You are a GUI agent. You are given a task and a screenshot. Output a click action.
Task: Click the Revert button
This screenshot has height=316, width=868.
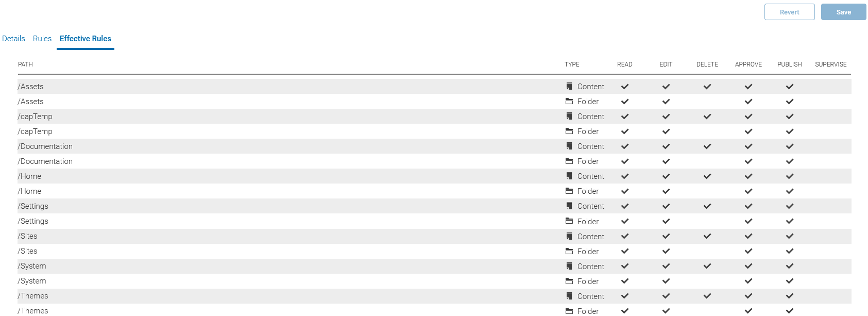click(789, 12)
